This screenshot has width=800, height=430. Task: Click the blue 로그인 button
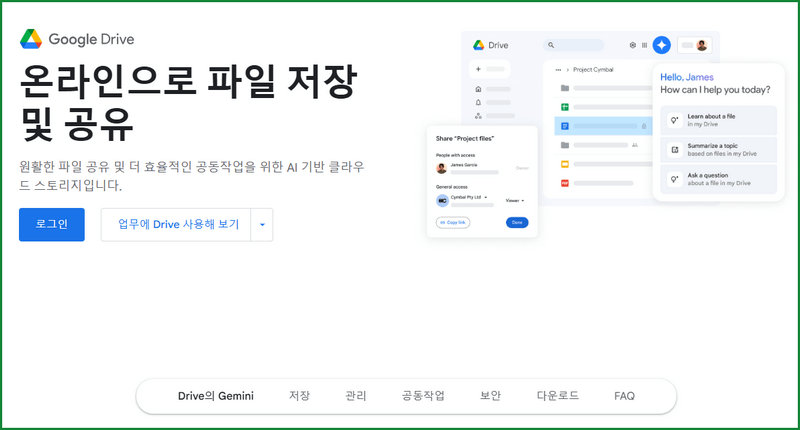click(x=52, y=224)
